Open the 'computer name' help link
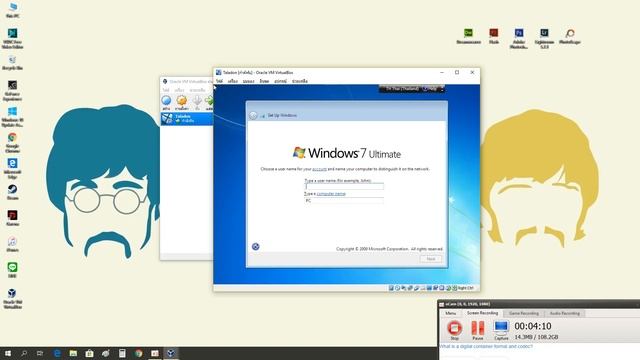The image size is (640, 360). [331, 194]
